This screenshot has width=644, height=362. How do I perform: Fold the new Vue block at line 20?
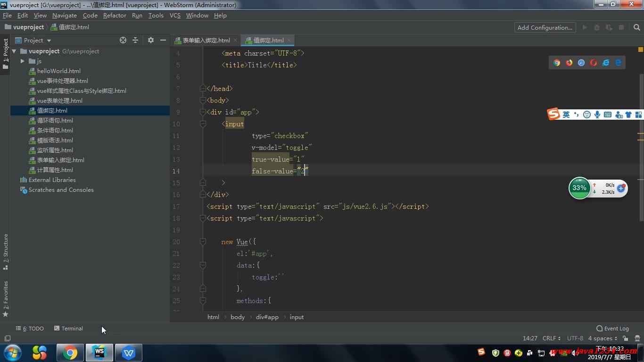(203, 242)
